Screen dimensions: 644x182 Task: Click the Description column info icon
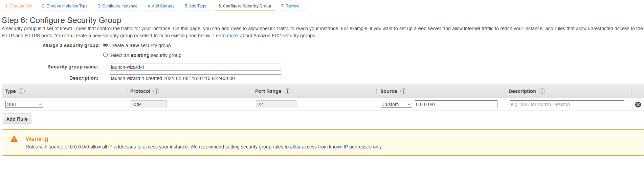(542, 91)
